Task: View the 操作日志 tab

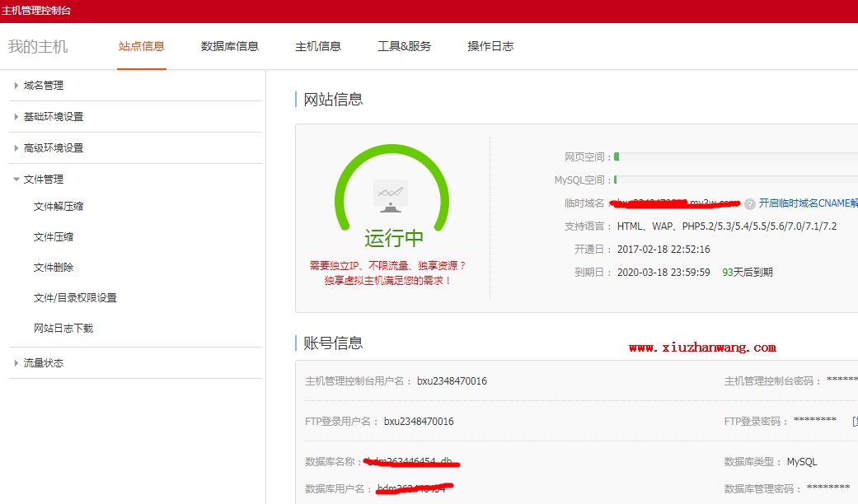Action: pyautogui.click(x=490, y=46)
